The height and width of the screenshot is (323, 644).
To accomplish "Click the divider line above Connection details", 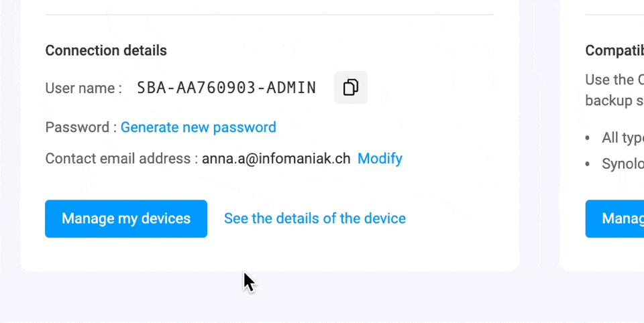I will (x=268, y=15).
